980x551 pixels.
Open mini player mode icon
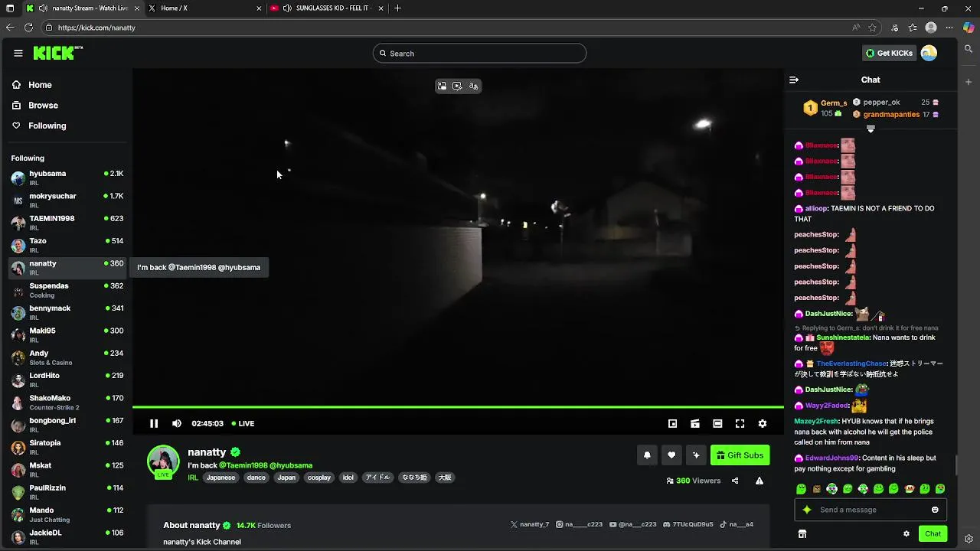click(672, 423)
